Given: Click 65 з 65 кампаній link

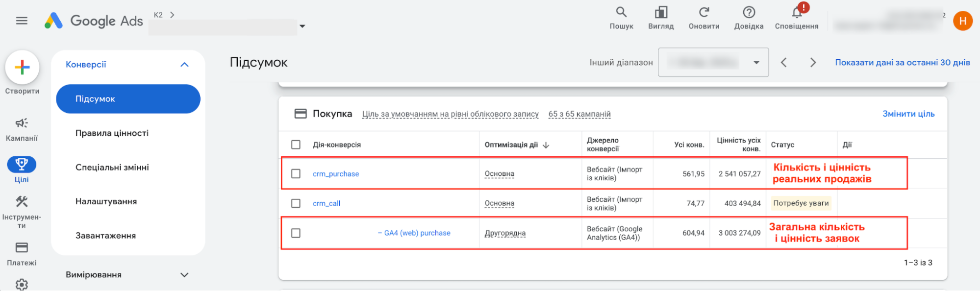Looking at the screenshot, I should tap(579, 114).
